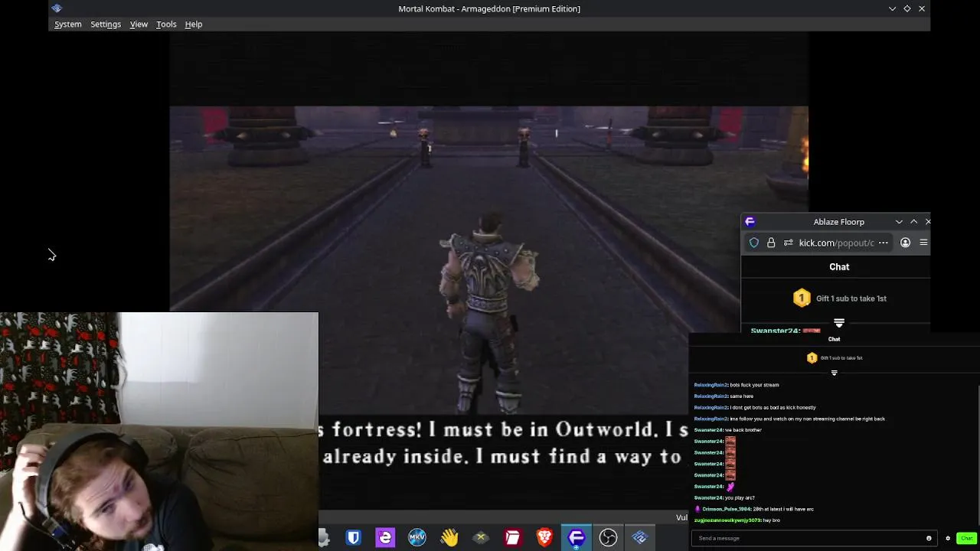This screenshot has height=551, width=980.
Task: Click the green Chat send button
Action: coord(966,538)
